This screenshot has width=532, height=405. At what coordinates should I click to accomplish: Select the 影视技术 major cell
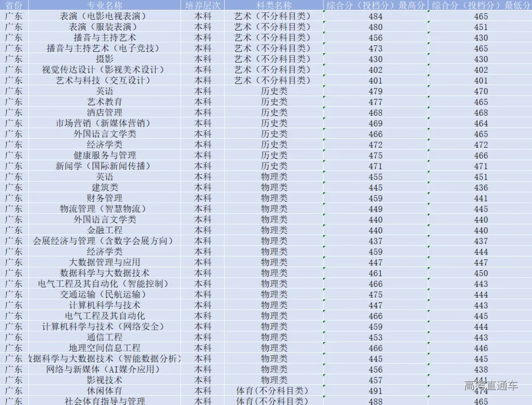pos(104,380)
